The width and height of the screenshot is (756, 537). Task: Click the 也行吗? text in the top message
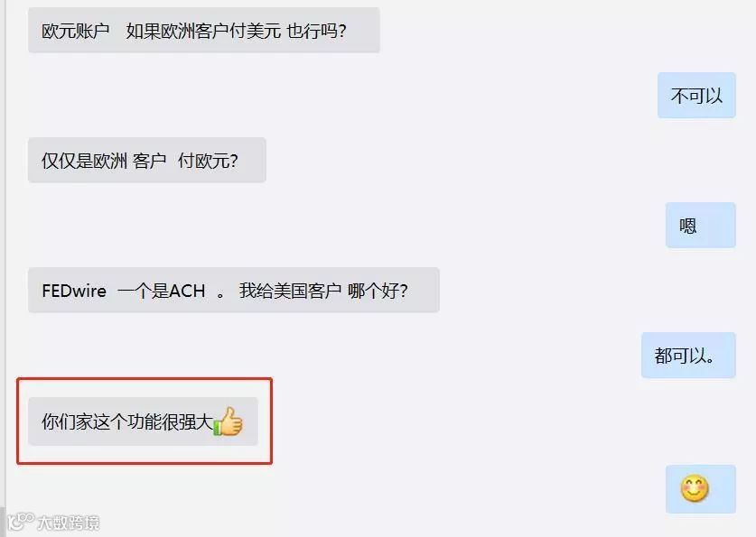point(316,32)
